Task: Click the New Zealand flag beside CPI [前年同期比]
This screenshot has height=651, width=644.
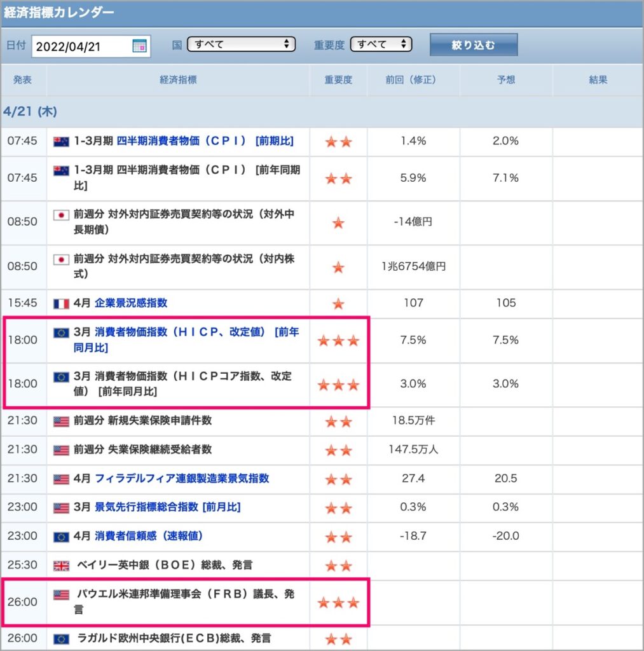Action: coord(61,170)
